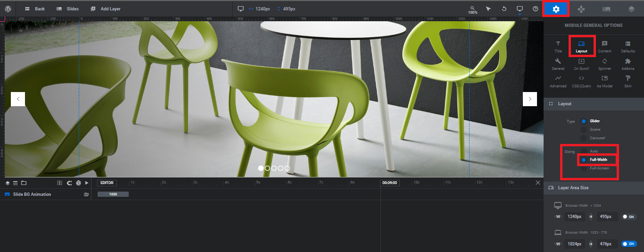This screenshot has height=252, width=644.
Task: Open the Skin paint roller icon
Action: 628,82
